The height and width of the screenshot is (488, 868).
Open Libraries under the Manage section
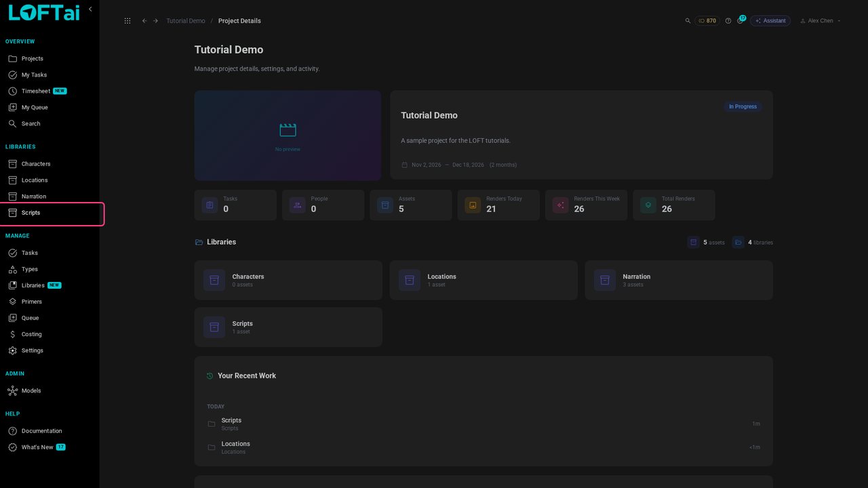pyautogui.click(x=50, y=285)
